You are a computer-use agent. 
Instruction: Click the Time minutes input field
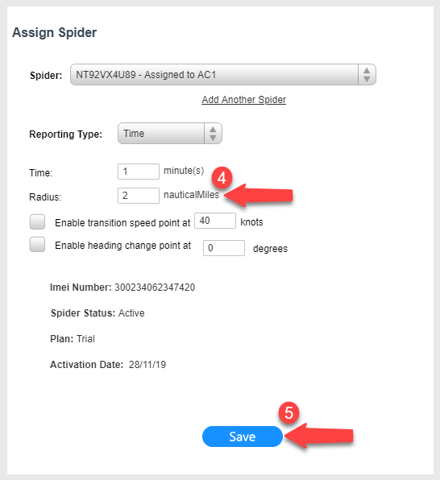[x=138, y=171]
